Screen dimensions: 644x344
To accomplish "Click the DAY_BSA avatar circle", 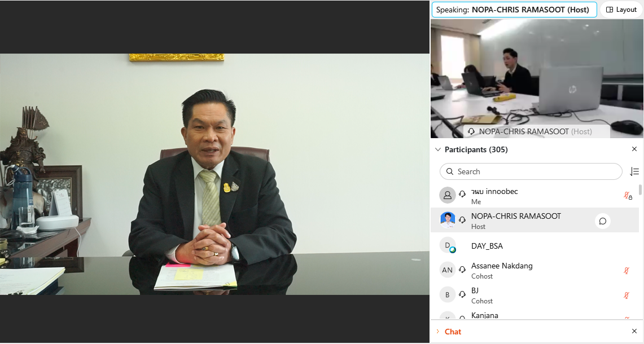I will pyautogui.click(x=447, y=245).
